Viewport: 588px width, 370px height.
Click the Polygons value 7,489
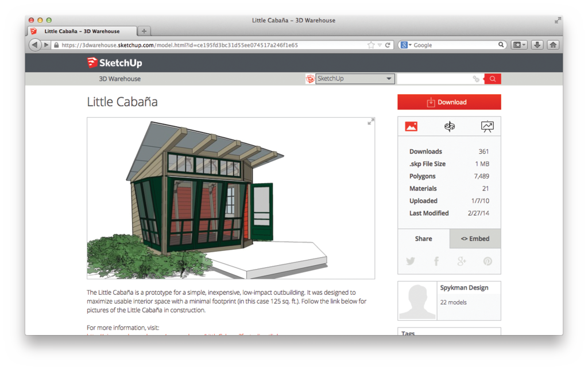coord(482,176)
